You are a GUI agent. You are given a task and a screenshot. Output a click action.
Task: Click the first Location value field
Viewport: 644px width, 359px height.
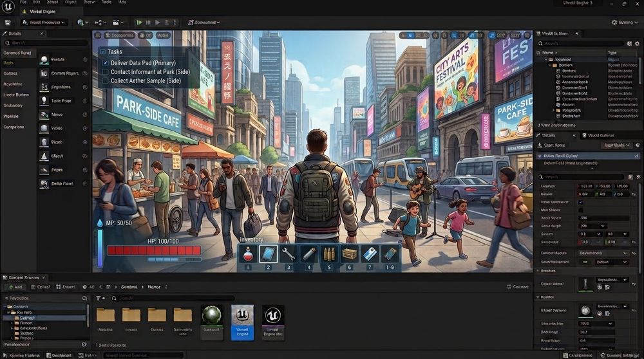click(x=587, y=187)
